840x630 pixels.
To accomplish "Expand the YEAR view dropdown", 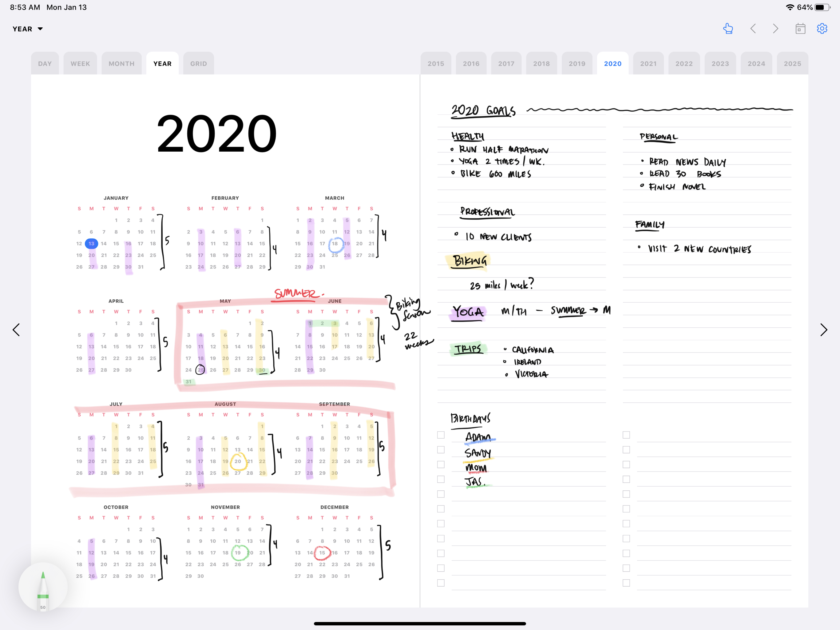I will pos(27,29).
